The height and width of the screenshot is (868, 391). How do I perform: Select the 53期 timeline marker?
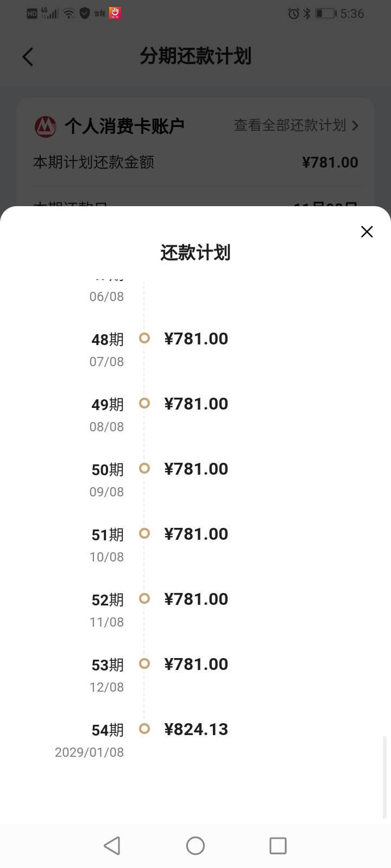tap(144, 664)
